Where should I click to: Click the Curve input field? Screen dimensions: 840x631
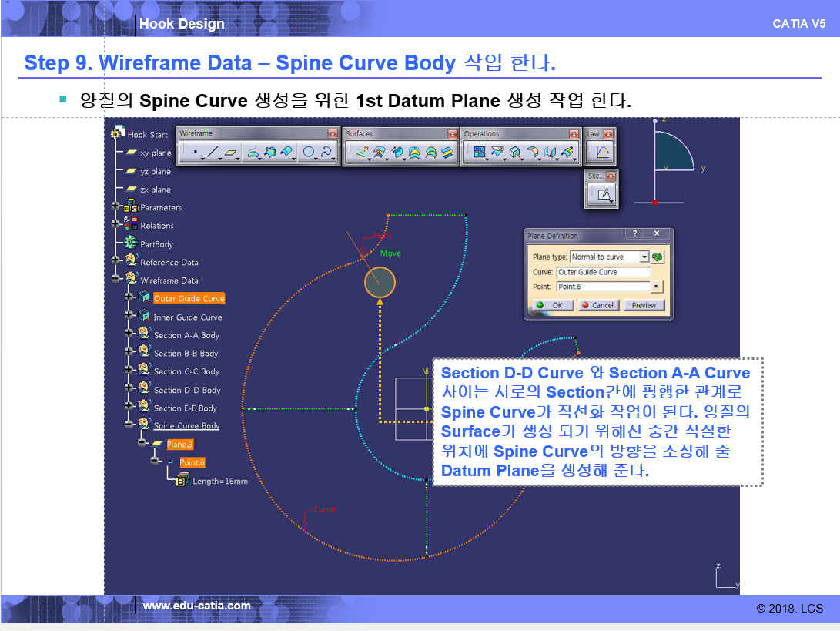603,272
